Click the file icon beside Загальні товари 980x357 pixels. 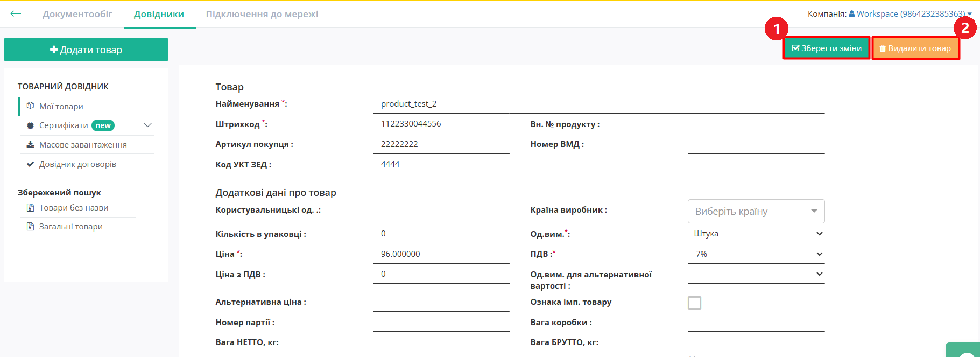click(30, 227)
